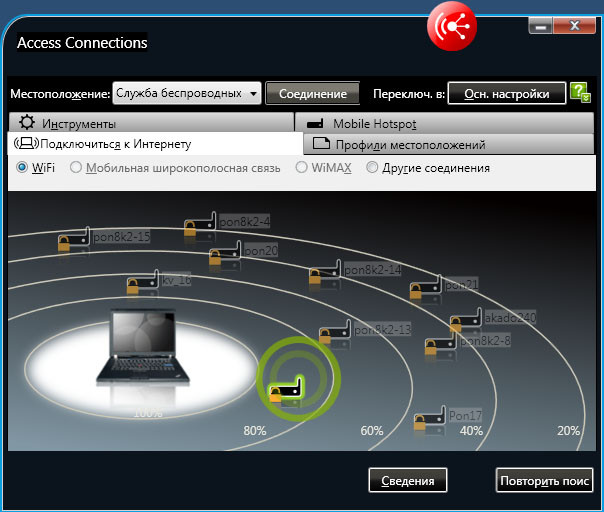The width and height of the screenshot is (604, 512).
Task: Open the Инструменты tab
Action: point(150,124)
